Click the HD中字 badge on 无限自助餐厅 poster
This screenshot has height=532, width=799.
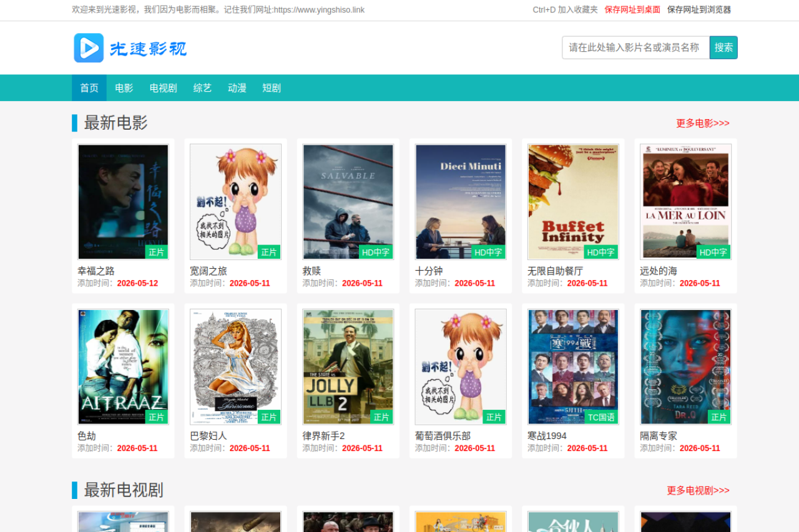pos(600,253)
